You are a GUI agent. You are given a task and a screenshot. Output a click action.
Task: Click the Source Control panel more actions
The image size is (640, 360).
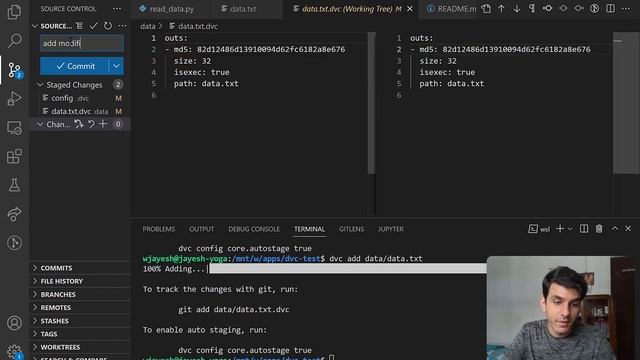117,9
